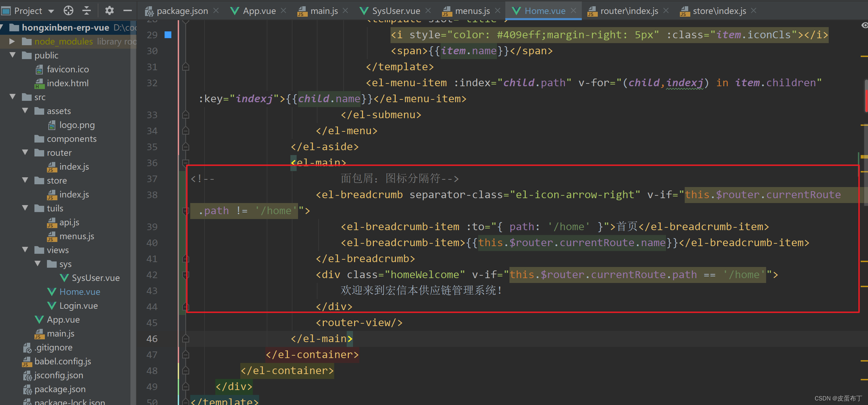Close the Home.vue tab

(573, 11)
